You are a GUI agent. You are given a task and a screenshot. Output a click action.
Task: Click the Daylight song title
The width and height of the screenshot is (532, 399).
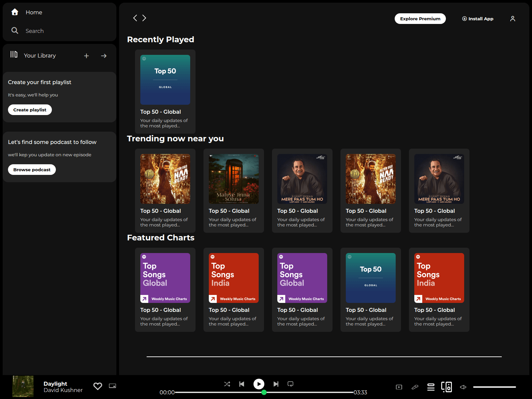[x=55, y=384]
